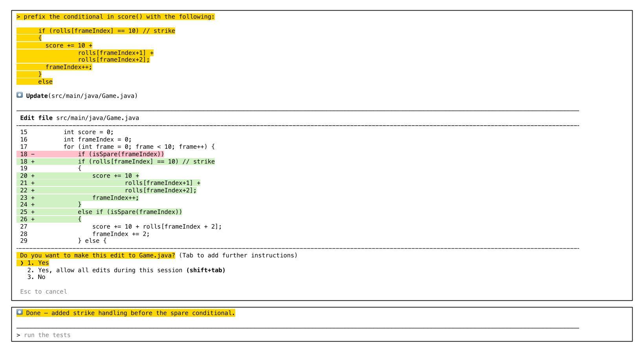This screenshot has width=644, height=362.
Task: Click the Done message status icon
Action: pos(20,313)
